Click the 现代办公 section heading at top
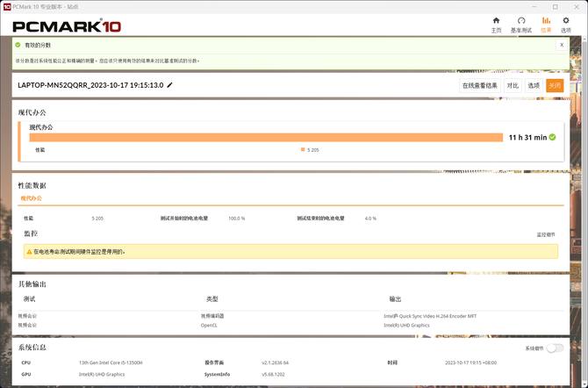Image resolution: width=588 pixels, height=388 pixels. coord(32,112)
